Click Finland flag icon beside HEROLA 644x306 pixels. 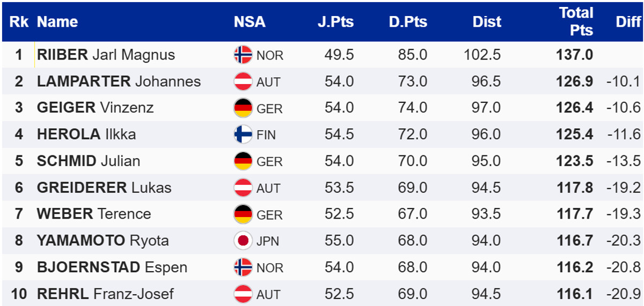tap(243, 134)
